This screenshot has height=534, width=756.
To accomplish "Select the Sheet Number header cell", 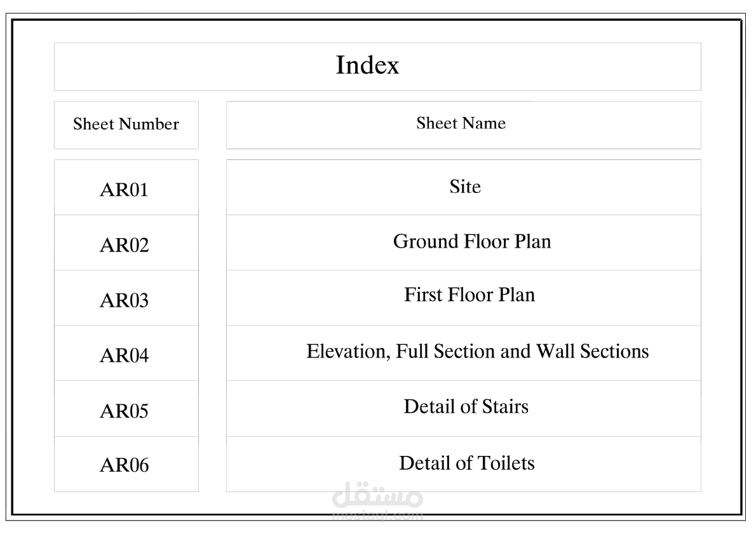I will (x=126, y=125).
